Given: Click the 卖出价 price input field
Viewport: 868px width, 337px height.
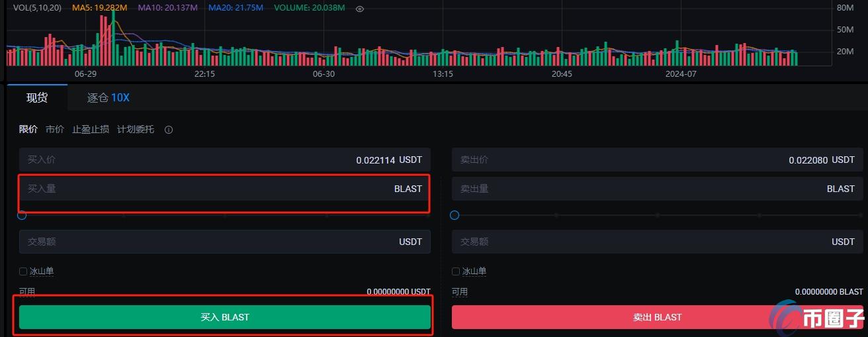Looking at the screenshot, I should (658, 160).
